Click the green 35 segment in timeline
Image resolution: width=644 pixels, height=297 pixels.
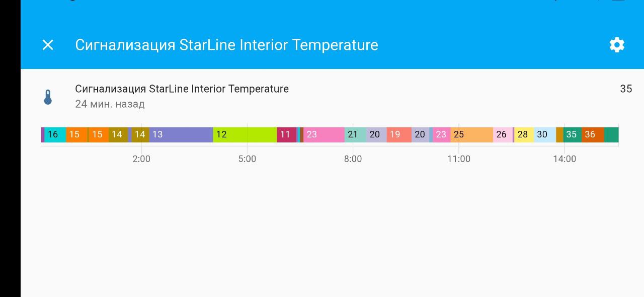pos(572,134)
